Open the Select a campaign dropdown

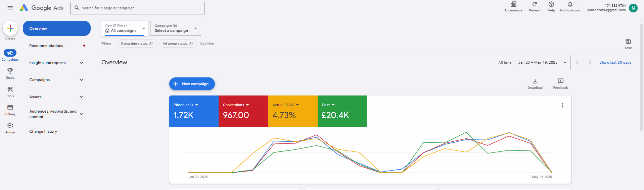pyautogui.click(x=175, y=28)
